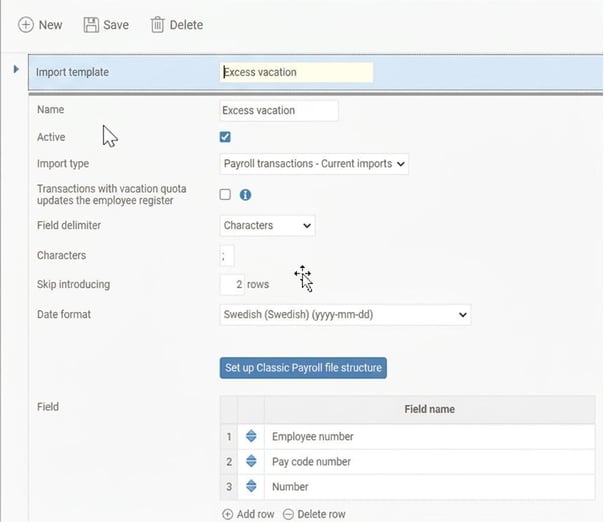The width and height of the screenshot is (604, 522).
Task: Select the Number field cell
Action: pyautogui.click(x=430, y=487)
